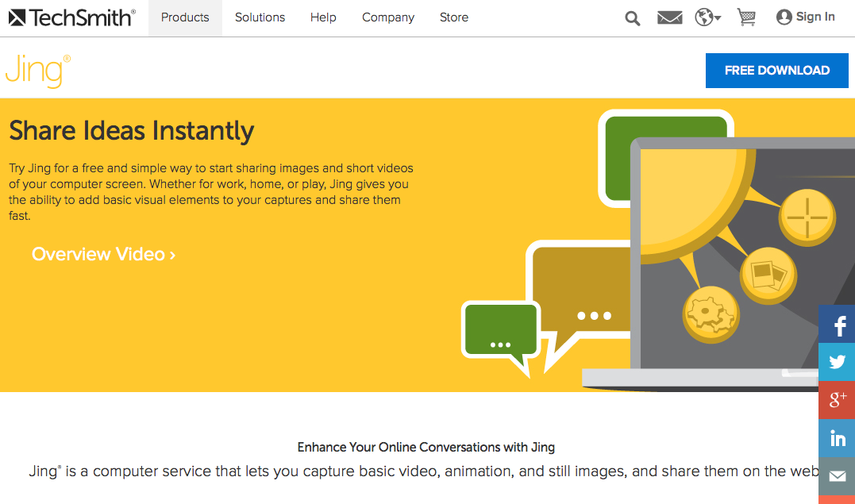
Task: Click the dark yellow speech bubble graphic
Action: (580, 306)
